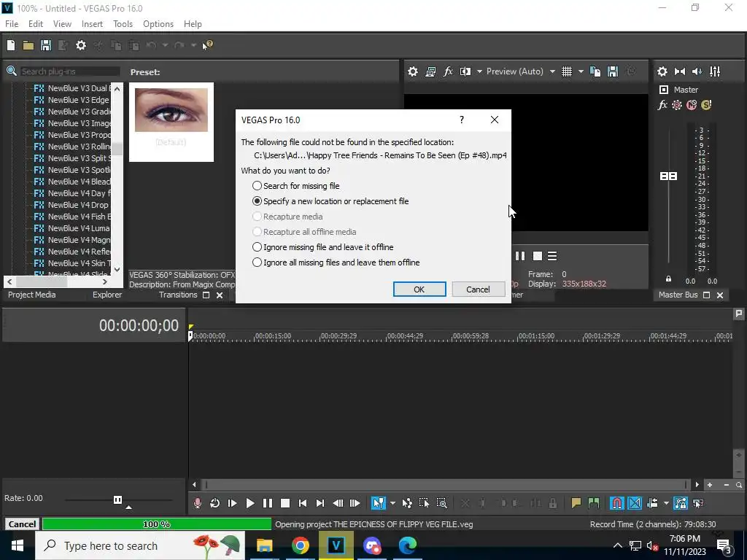747x560 pixels.
Task: Open overlays grid dropdown arrow
Action: point(581,71)
